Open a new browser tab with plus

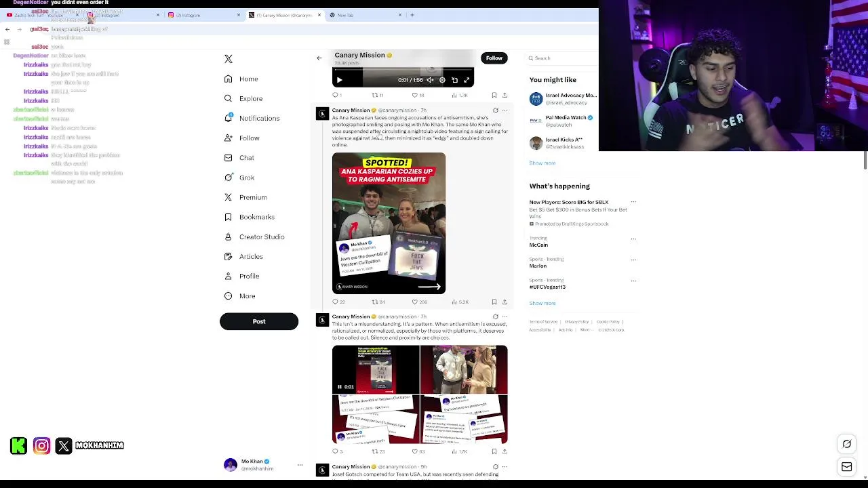click(412, 15)
